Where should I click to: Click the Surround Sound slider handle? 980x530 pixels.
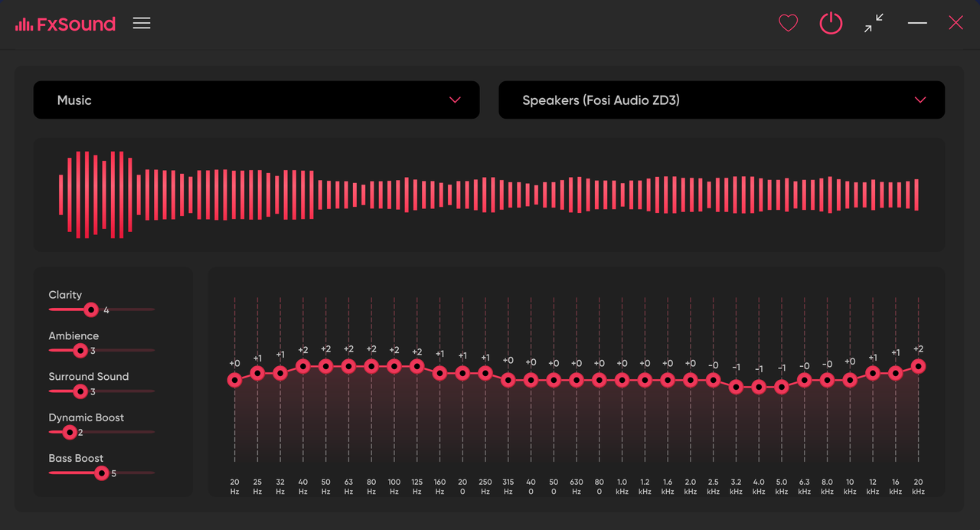pos(80,391)
